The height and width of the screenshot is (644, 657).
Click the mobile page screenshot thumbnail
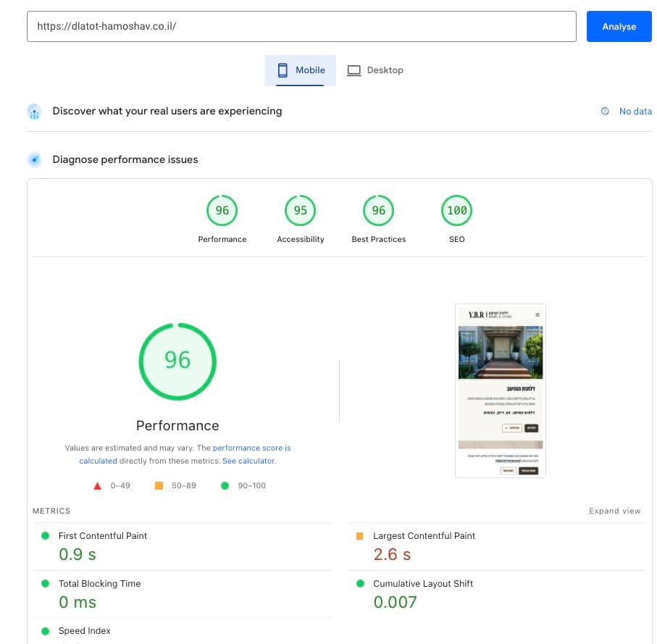click(500, 390)
